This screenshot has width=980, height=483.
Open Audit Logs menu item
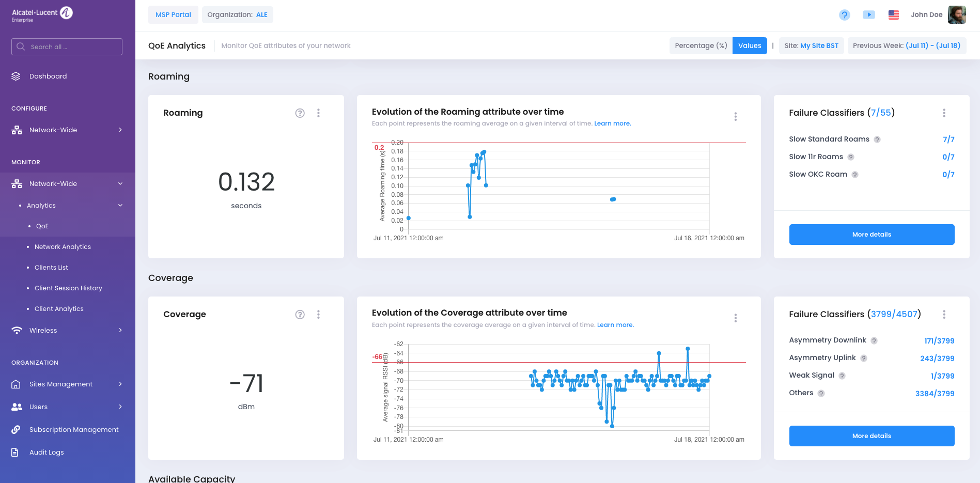[68, 452]
